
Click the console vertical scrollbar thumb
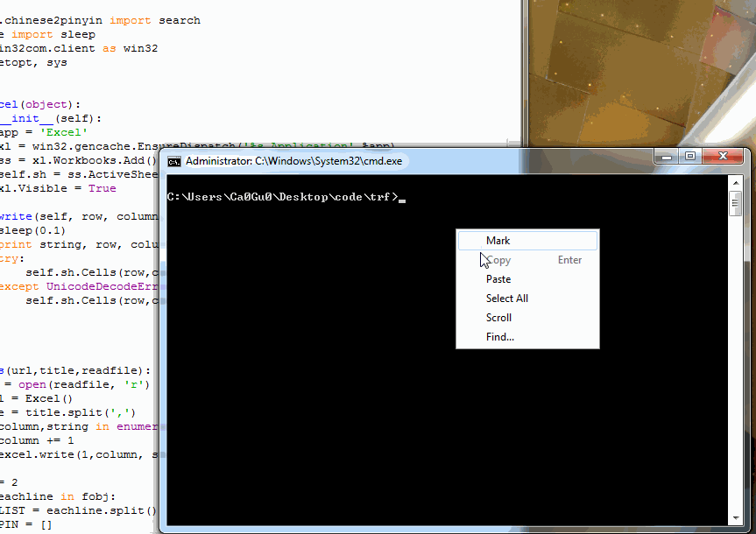click(x=735, y=203)
